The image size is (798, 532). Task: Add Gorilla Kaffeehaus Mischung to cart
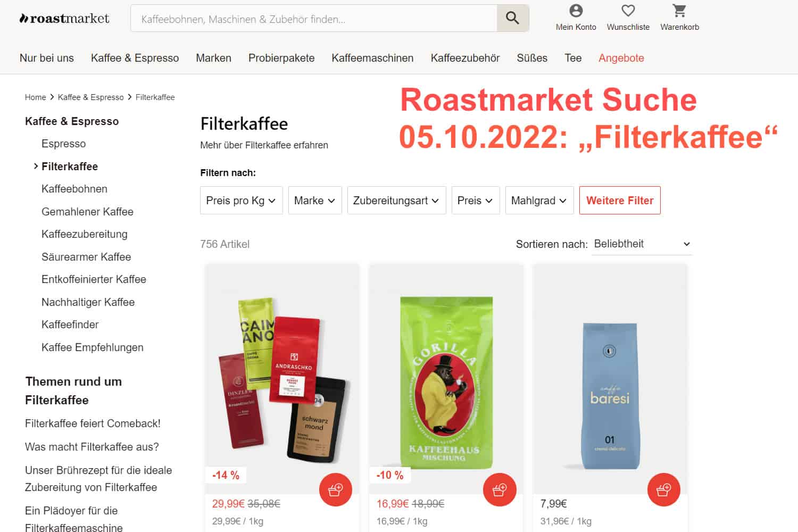tap(500, 489)
